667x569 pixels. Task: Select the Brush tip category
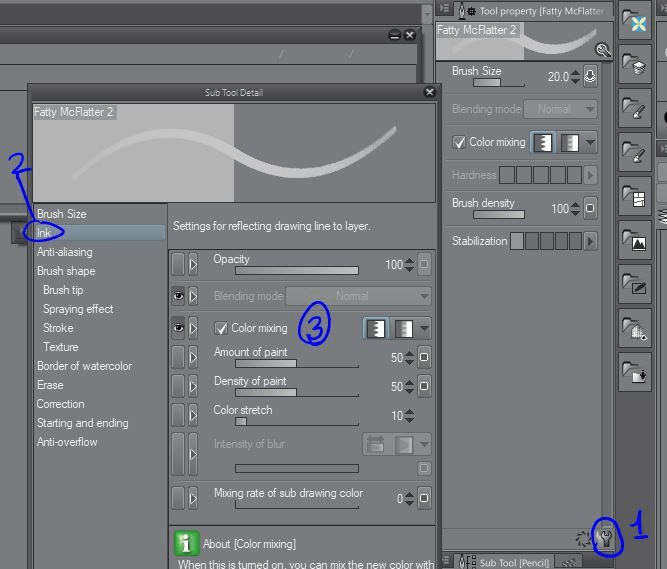(63, 290)
